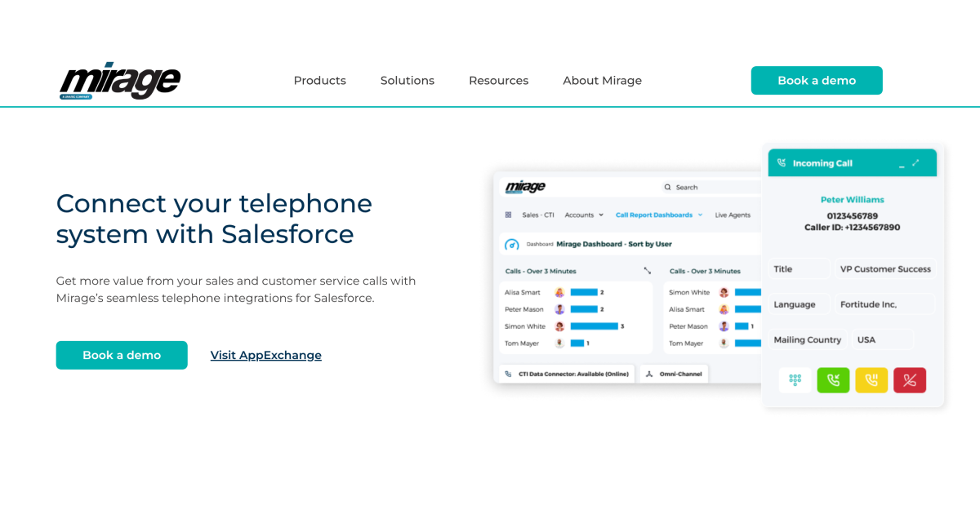Select the Call Report Dashboards tab label
The image size is (980, 514).
click(654, 215)
